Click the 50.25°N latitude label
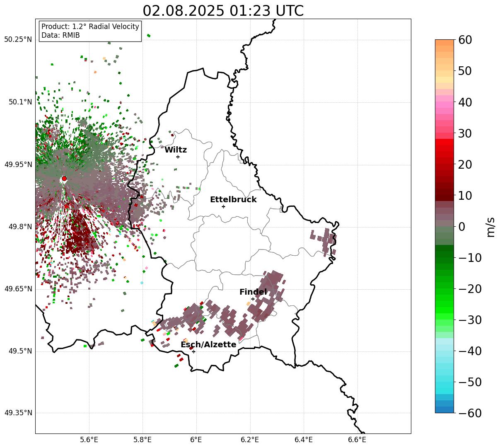The height and width of the screenshot is (448, 500). point(18,40)
